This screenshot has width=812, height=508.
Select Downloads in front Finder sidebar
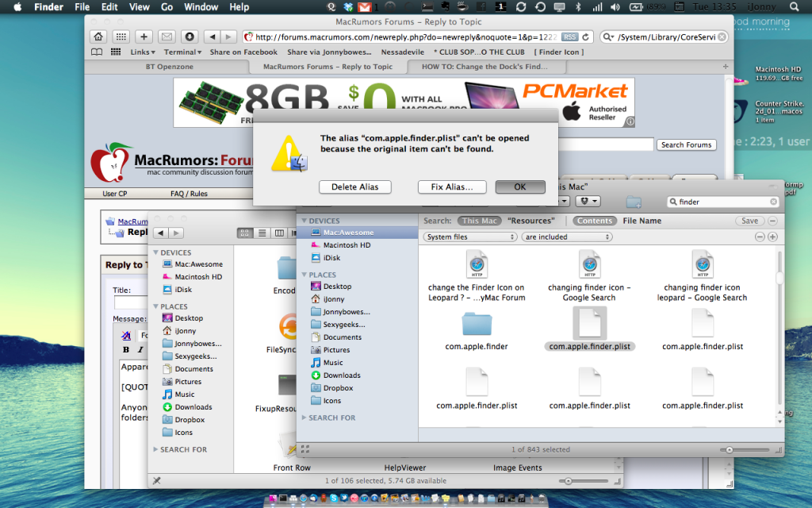click(342, 375)
